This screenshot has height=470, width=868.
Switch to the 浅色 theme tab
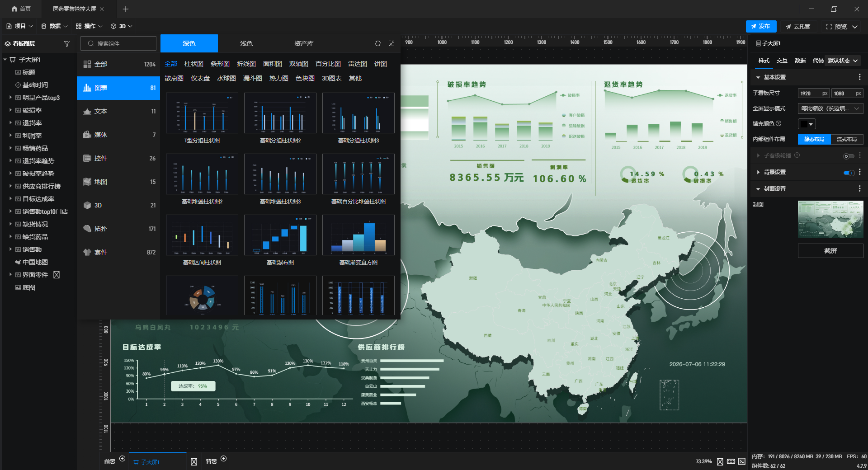(x=246, y=43)
